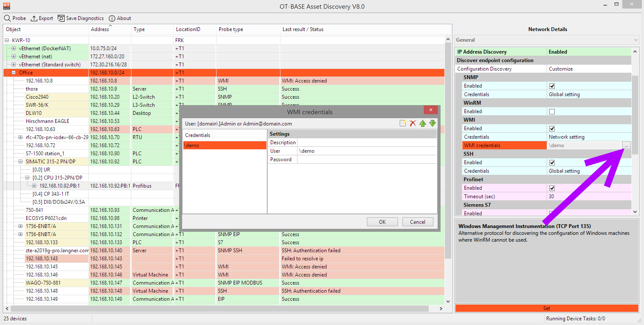Add new credential entry icon
The width and height of the screenshot is (644, 325).
pos(403,123)
